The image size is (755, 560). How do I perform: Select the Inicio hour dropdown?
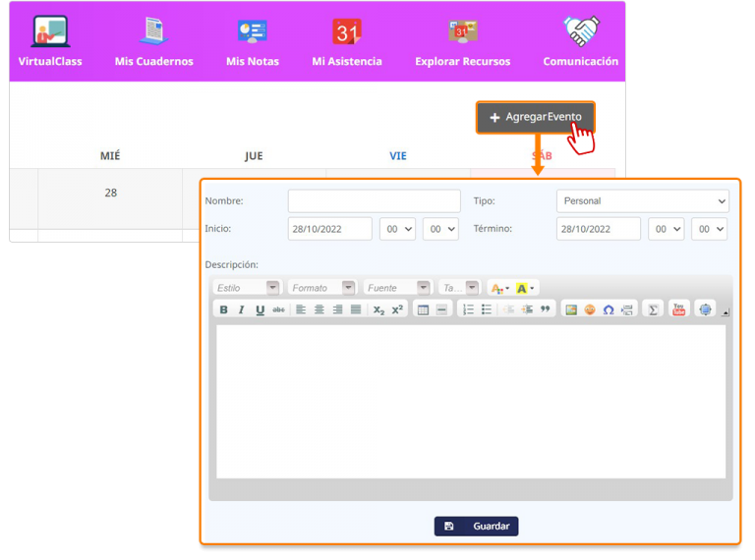398,229
